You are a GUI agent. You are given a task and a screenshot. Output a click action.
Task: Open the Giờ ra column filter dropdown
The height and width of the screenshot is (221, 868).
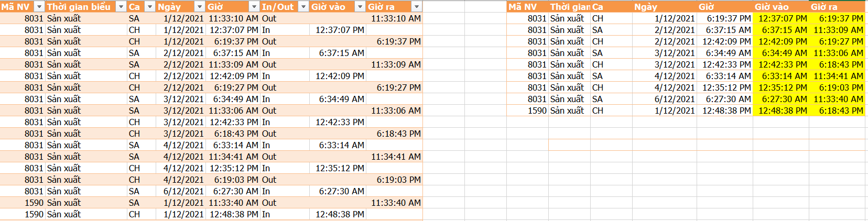[416, 7]
